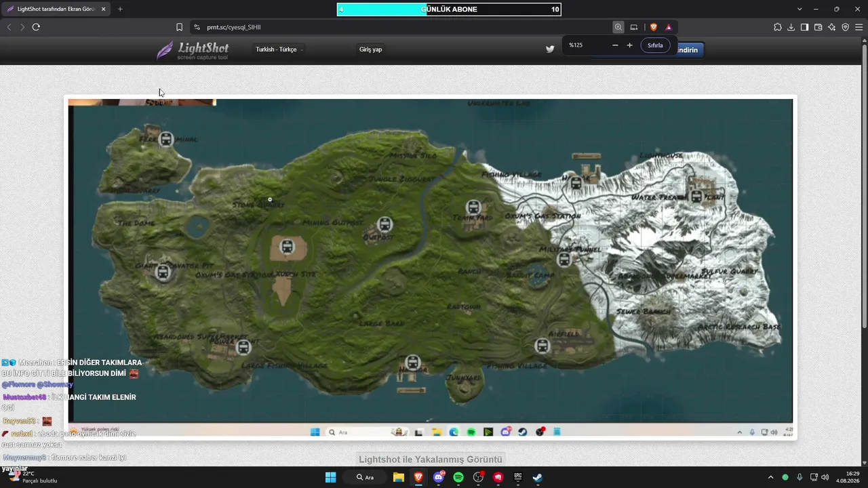Click the page scrollbar up arrow

coord(864,41)
